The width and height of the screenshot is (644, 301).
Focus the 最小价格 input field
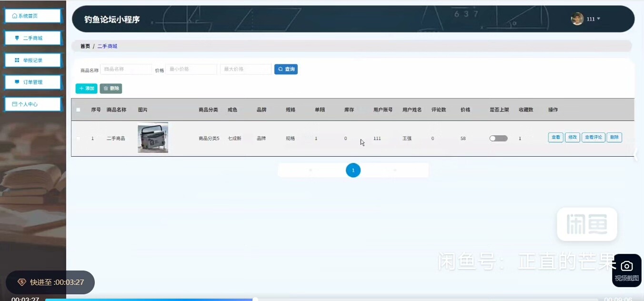191,69
